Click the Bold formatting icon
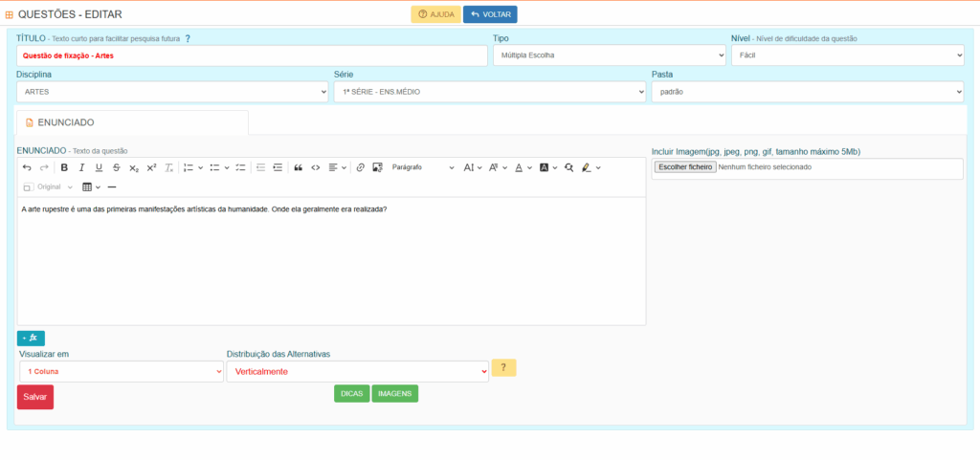Screen dimensions: 980x460 [64, 167]
